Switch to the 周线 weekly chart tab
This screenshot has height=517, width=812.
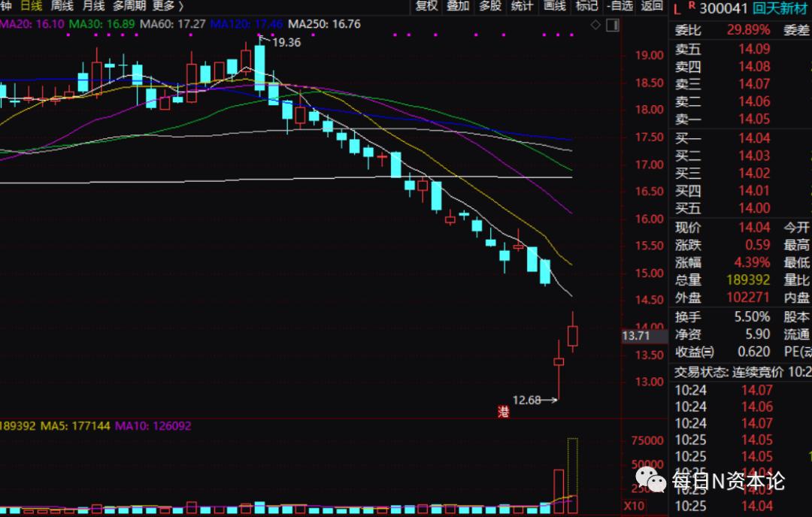(x=62, y=6)
